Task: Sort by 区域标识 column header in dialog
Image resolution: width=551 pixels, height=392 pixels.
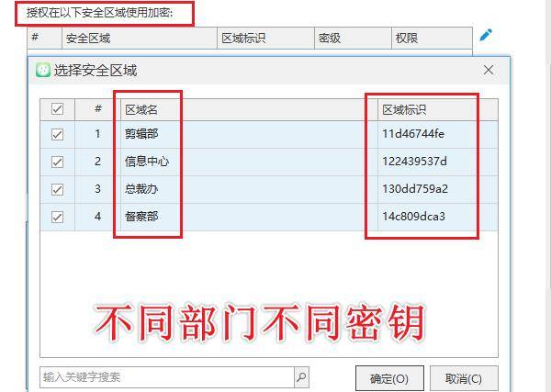Action: tap(404, 109)
